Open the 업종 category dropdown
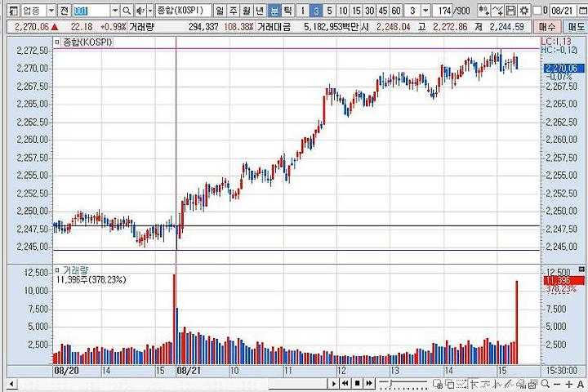Screen dimensions: 588x392 click(51, 11)
